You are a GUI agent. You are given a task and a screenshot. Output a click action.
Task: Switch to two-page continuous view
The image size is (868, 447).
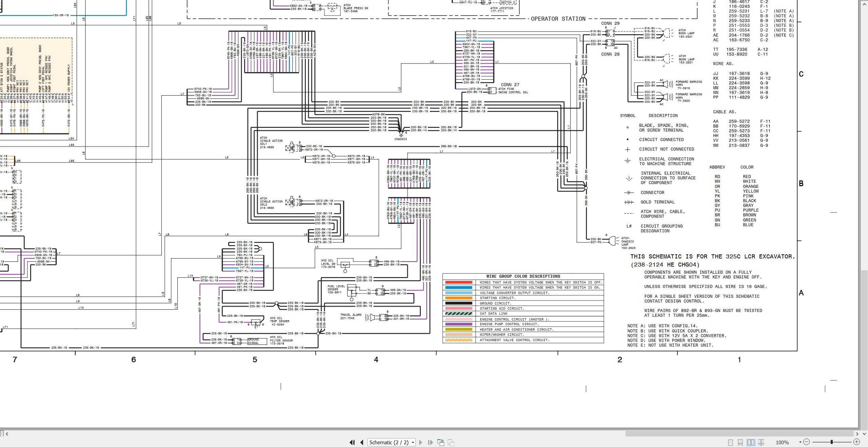[x=761, y=442]
